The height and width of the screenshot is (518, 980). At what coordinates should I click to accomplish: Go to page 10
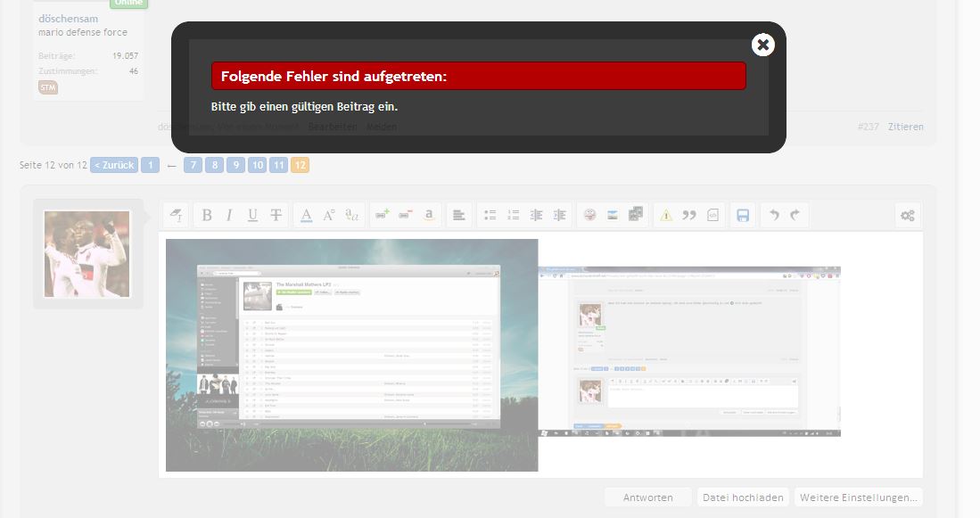(x=258, y=165)
